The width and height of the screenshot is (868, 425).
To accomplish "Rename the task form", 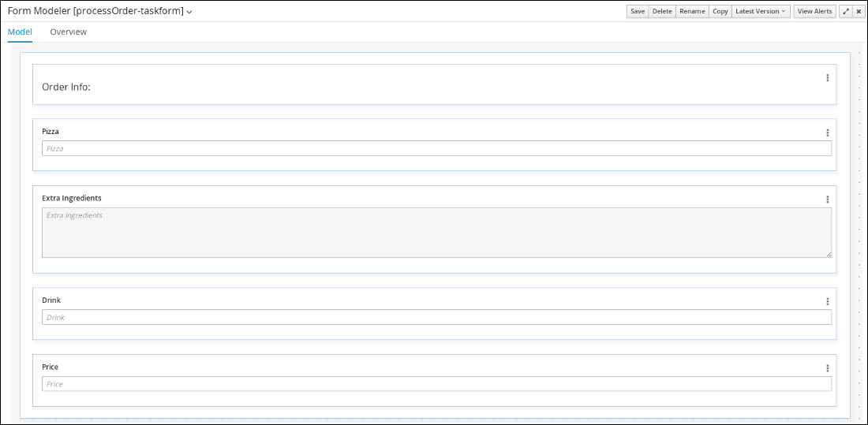I will 692,11.
